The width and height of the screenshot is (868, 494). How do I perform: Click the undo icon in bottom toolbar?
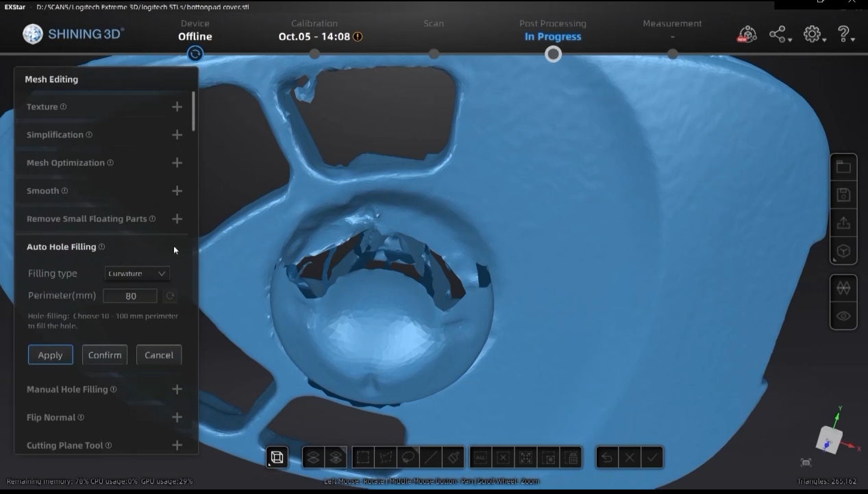606,457
